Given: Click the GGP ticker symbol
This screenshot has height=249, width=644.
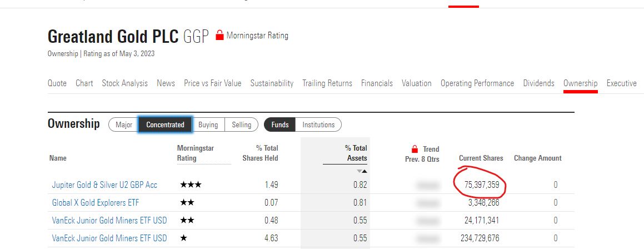Looking at the screenshot, I should 196,37.
